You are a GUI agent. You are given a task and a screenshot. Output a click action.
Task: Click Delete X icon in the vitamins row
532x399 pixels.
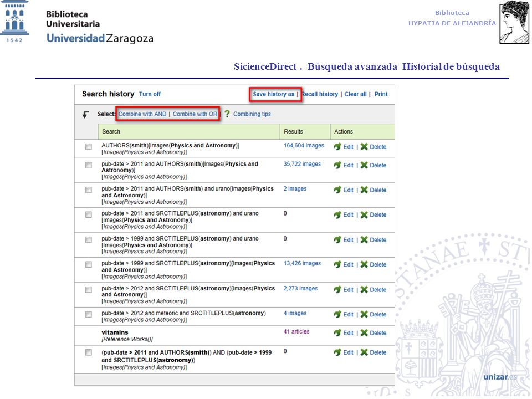364,333
